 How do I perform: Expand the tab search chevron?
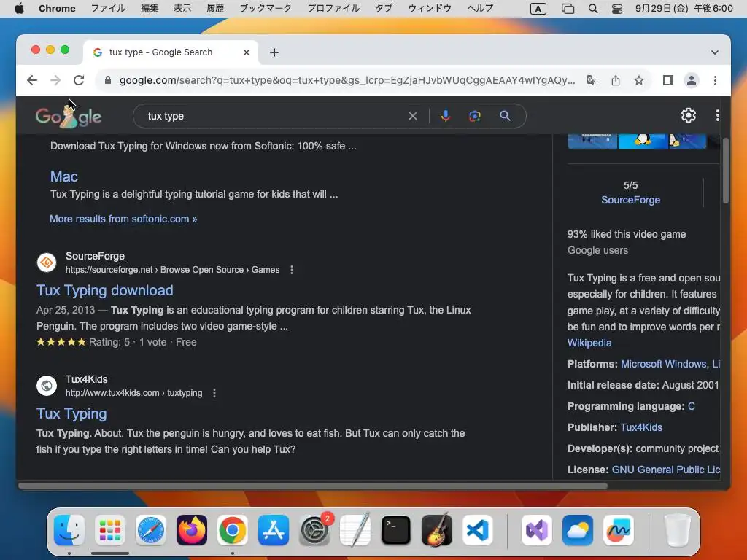point(715,52)
